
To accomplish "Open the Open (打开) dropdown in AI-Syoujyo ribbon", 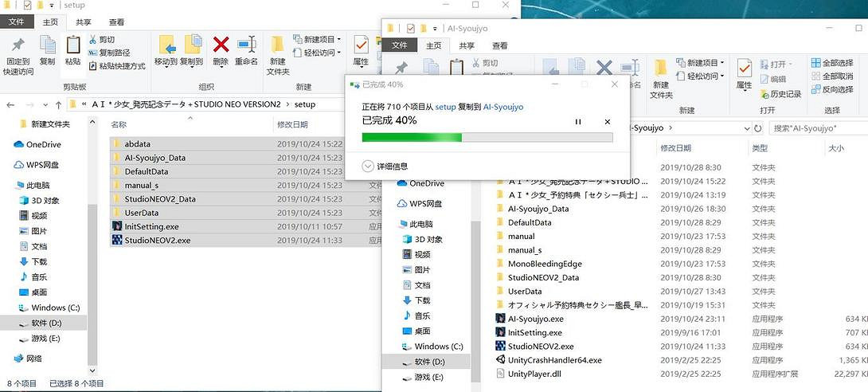I will coord(776,64).
